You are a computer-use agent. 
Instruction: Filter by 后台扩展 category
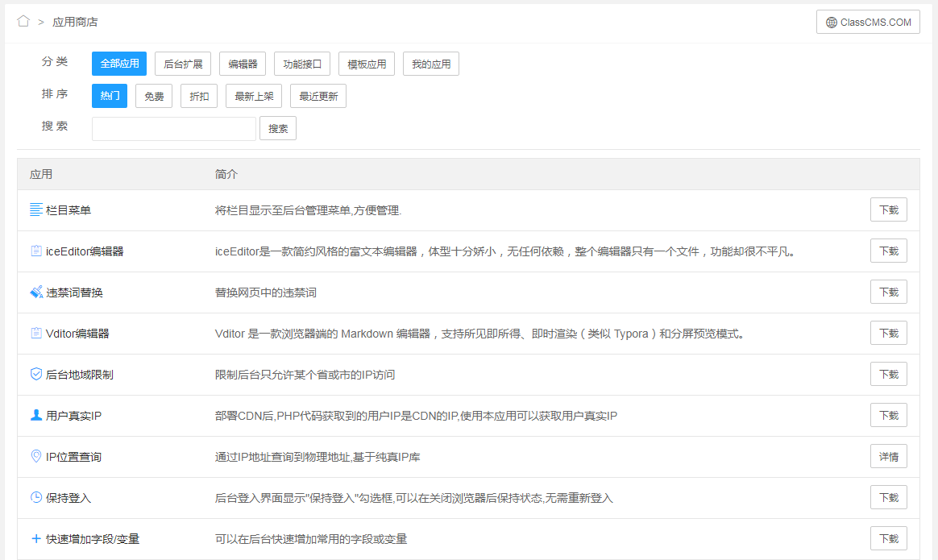[x=183, y=64]
